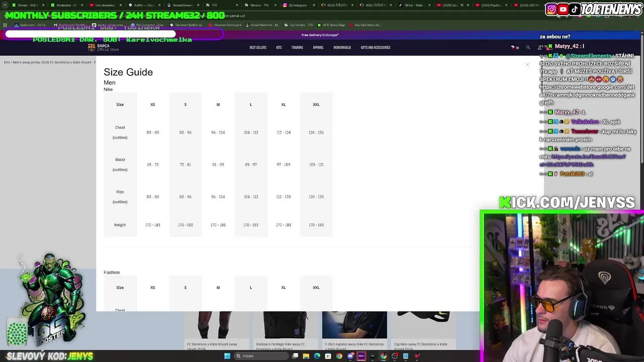644x362 pixels.
Task: Close the Size Guide popup
Action: 527,64
